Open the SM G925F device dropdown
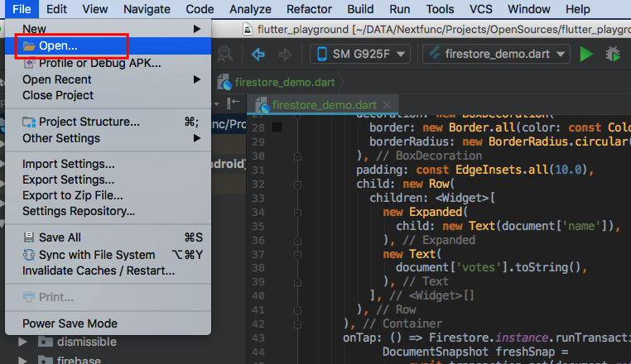Viewport: 631px width, 364px height. 360,54
